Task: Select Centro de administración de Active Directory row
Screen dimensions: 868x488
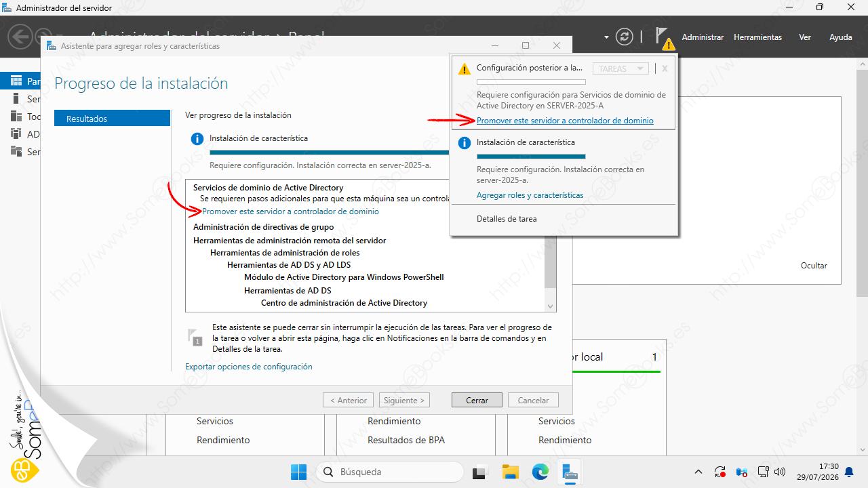Action: pos(344,303)
